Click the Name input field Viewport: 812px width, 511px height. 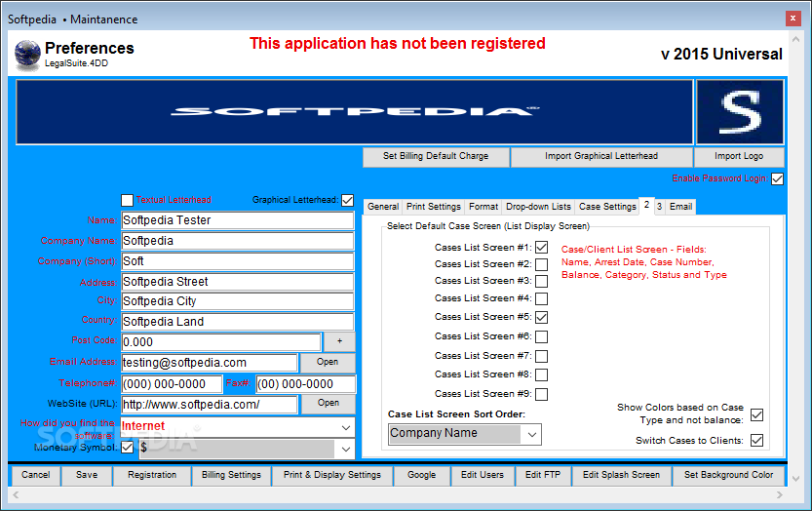[238, 220]
